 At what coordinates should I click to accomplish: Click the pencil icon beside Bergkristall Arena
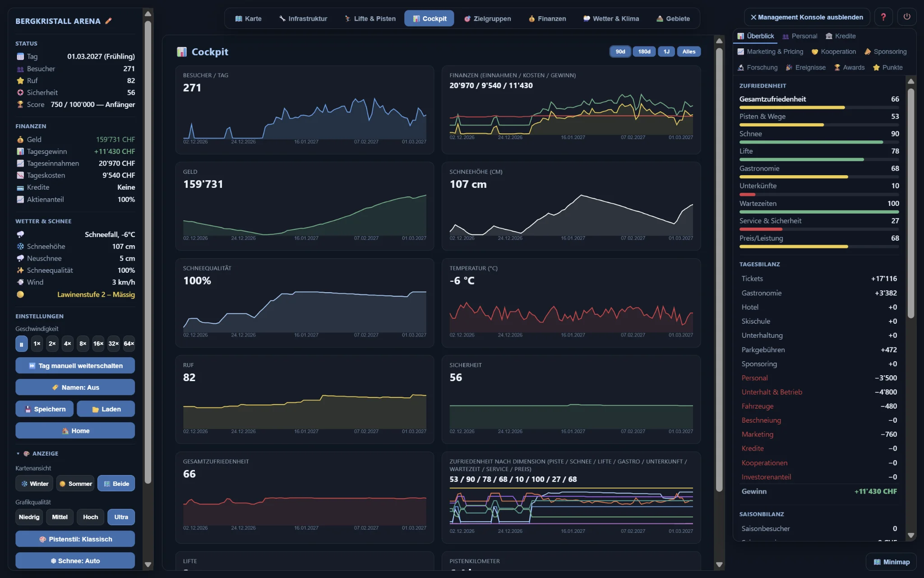(x=108, y=21)
